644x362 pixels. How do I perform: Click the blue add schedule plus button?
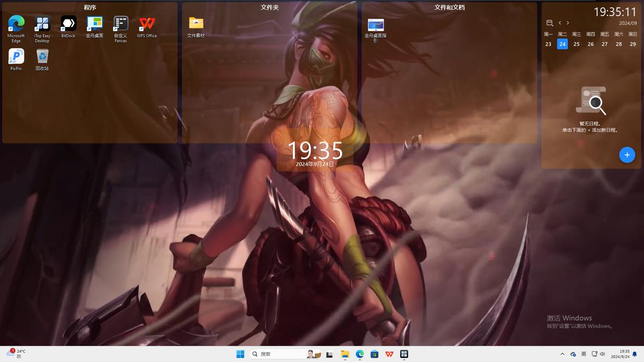(x=627, y=155)
